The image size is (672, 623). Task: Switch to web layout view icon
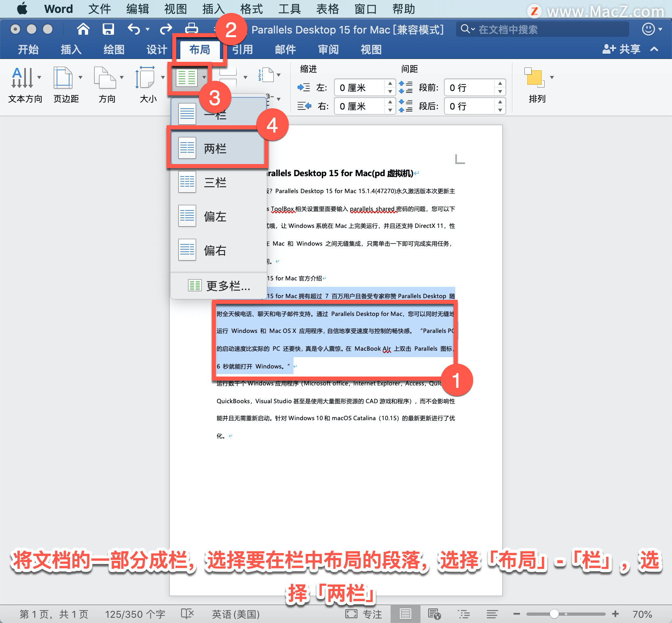point(434,614)
